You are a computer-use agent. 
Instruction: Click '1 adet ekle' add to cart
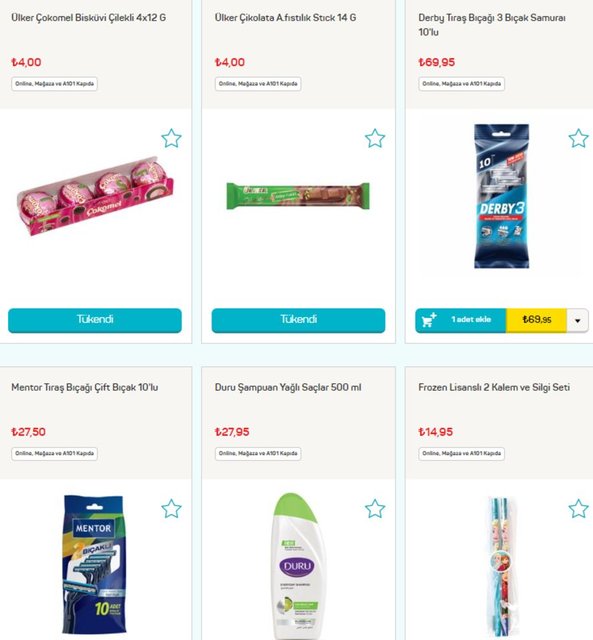471,320
